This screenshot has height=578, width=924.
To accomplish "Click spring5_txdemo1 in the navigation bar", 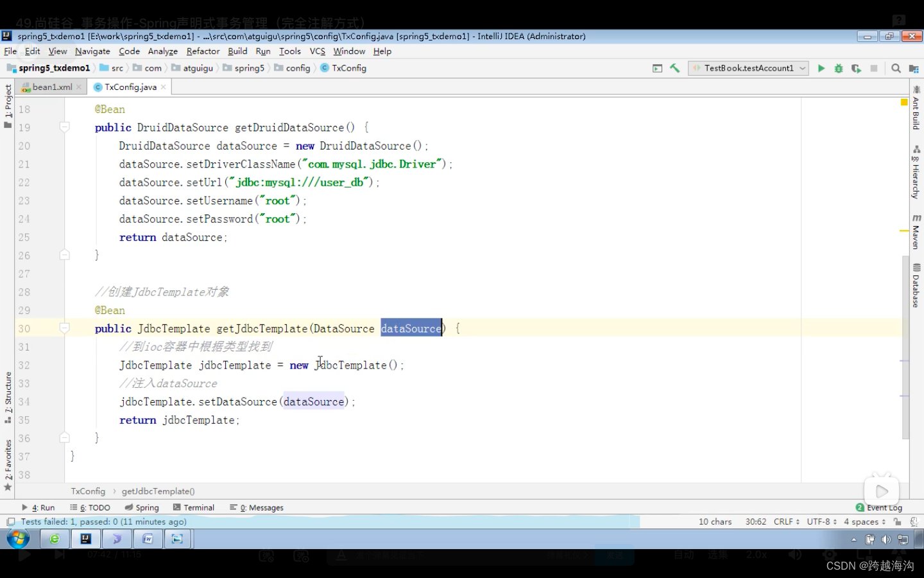I will (49, 68).
